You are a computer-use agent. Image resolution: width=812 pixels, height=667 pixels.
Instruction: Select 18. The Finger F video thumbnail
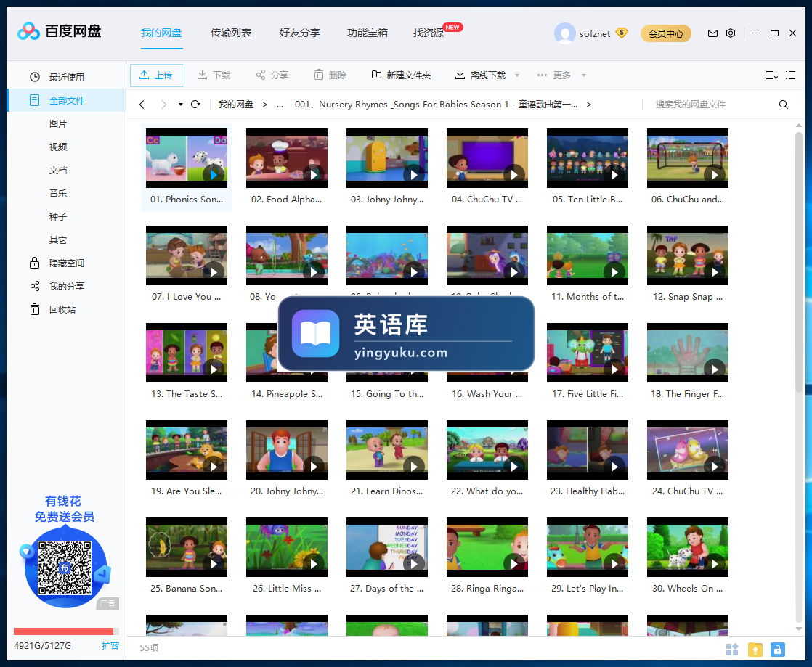pos(688,353)
